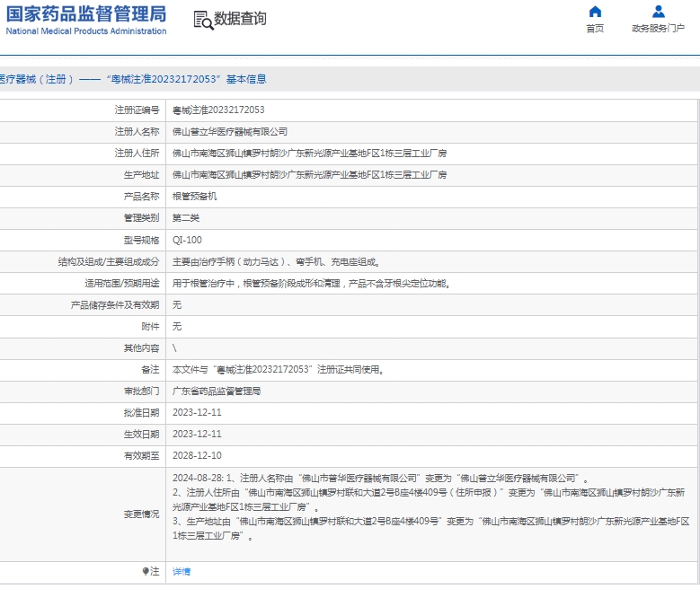
Task: Click change item 3 about 生产地址
Action: [430, 528]
